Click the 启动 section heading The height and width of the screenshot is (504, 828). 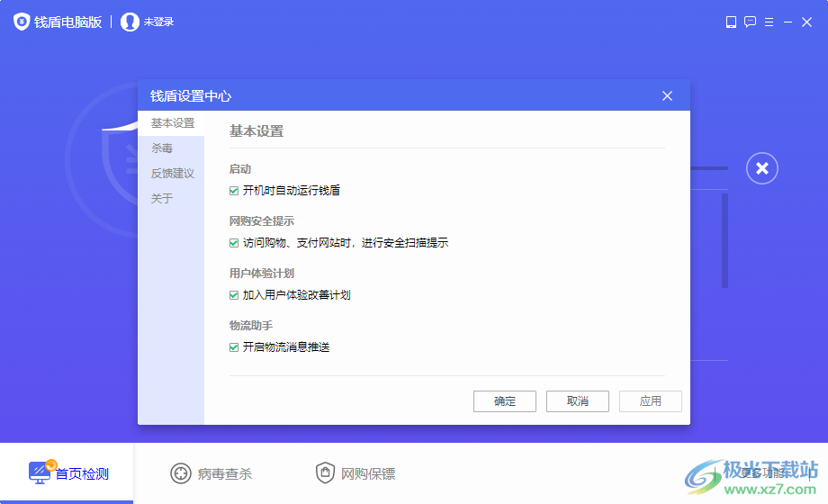tap(240, 169)
